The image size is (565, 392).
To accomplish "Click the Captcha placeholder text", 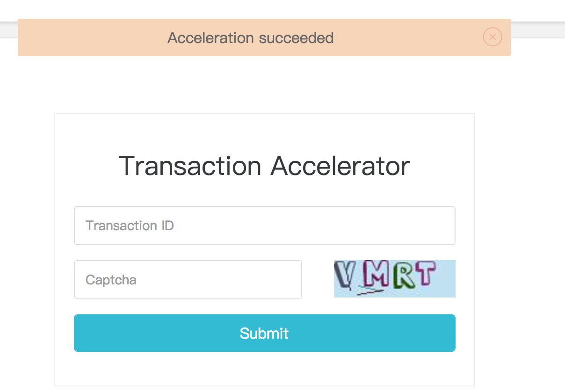I will (x=111, y=280).
